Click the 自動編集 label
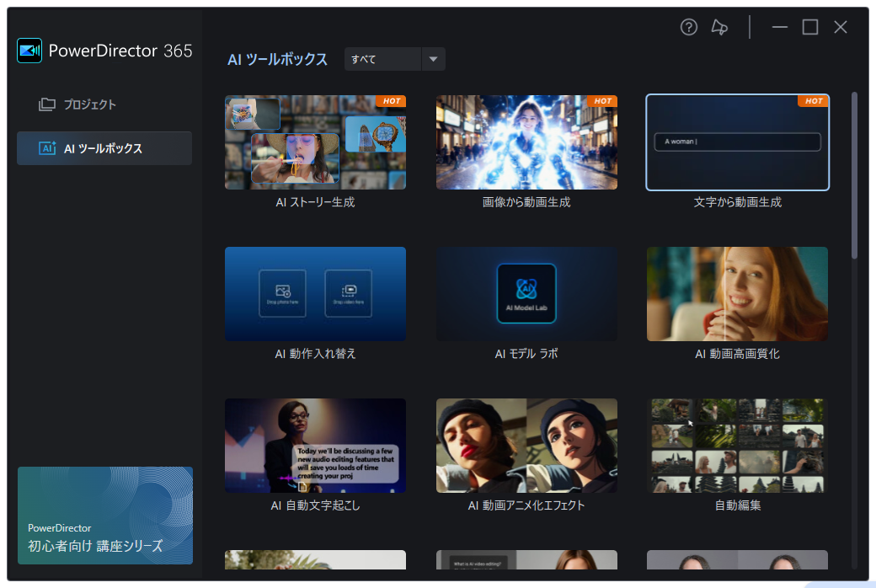The height and width of the screenshot is (588, 876). [738, 505]
